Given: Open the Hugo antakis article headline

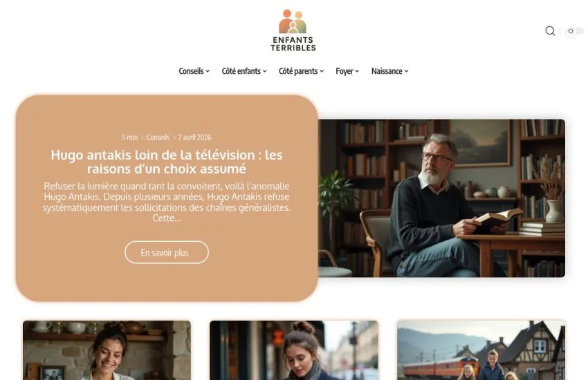Looking at the screenshot, I should 167,162.
